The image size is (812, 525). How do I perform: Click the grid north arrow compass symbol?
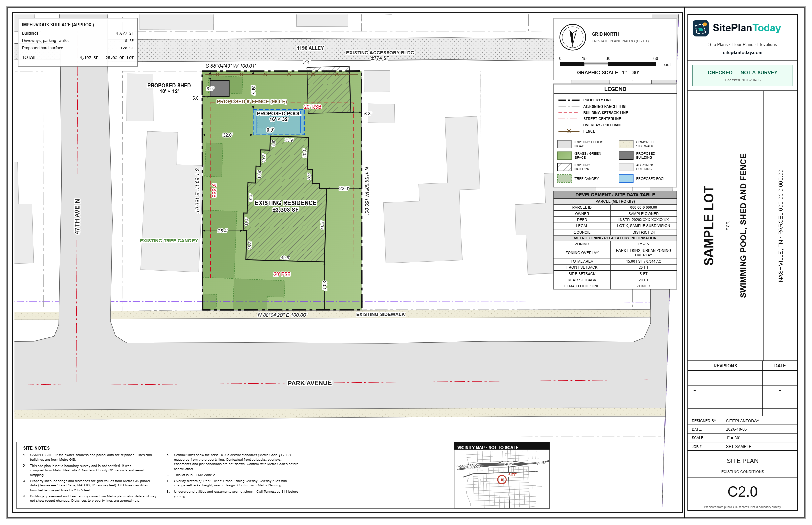[x=573, y=38]
